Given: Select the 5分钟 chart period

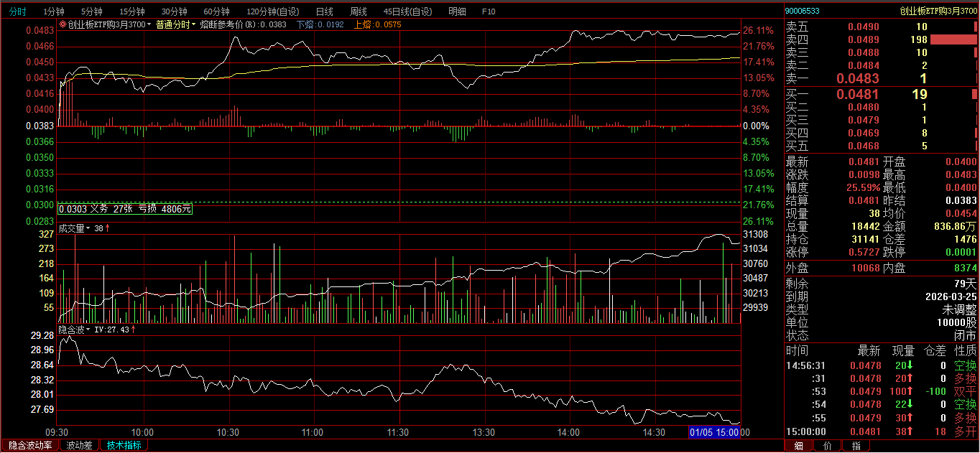Looking at the screenshot, I should pyautogui.click(x=91, y=11).
